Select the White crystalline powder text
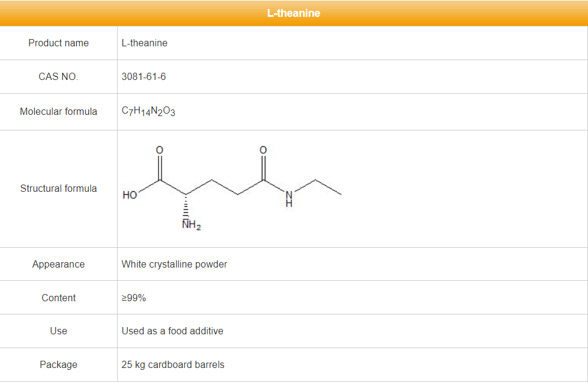The width and height of the screenshot is (588, 383). point(174,265)
